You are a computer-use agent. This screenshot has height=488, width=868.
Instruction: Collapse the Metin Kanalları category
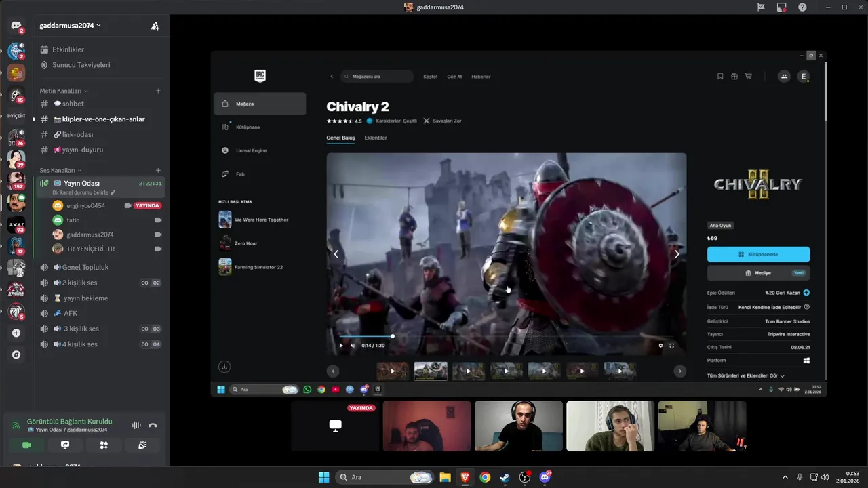point(64,91)
